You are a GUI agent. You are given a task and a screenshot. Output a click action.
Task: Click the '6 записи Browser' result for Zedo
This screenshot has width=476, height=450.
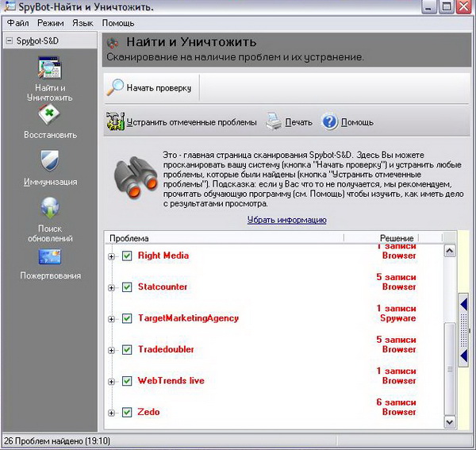tap(396, 407)
